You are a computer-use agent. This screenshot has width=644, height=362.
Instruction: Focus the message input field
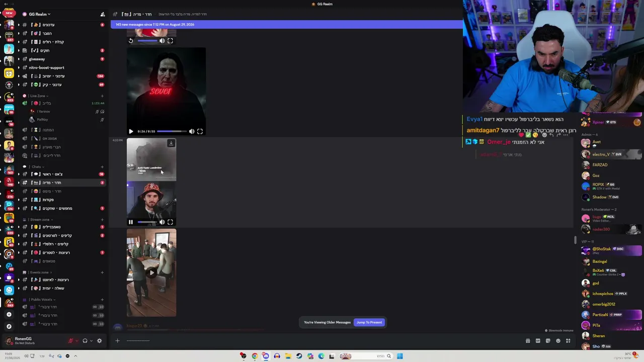coord(322,341)
